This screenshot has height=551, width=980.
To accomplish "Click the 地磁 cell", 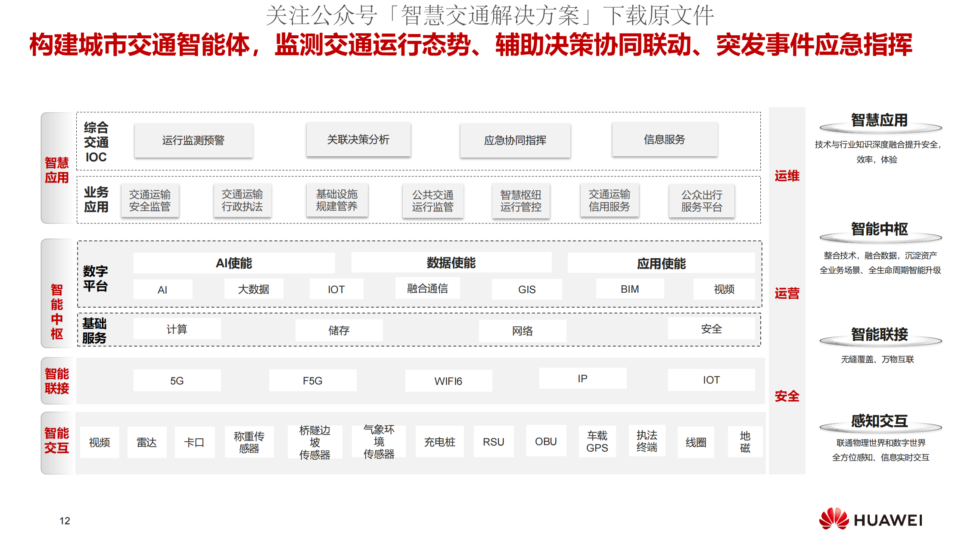I will tap(745, 442).
